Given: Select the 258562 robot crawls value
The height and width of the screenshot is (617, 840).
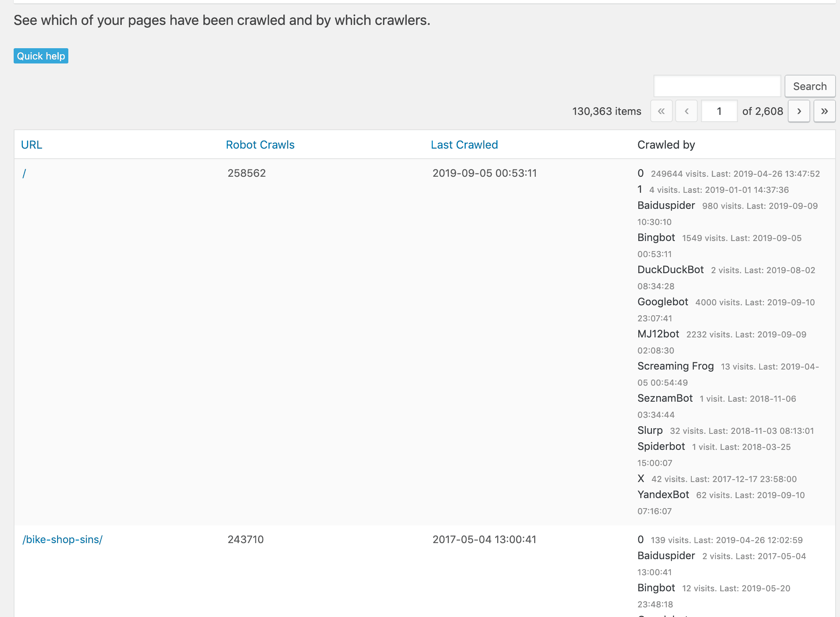Looking at the screenshot, I should [x=246, y=173].
